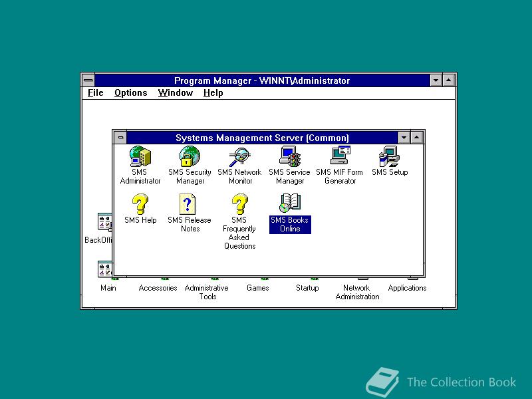532x399 pixels.
Task: Select the SMS Help icon
Action: coord(140,204)
